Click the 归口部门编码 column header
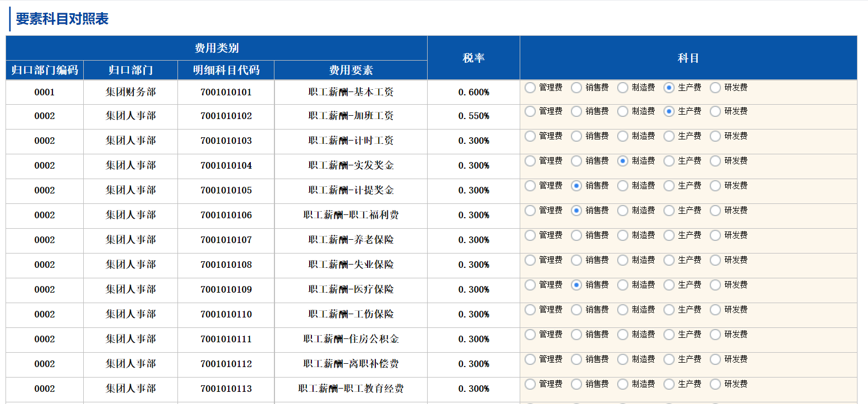The width and height of the screenshot is (868, 404). pos(45,70)
